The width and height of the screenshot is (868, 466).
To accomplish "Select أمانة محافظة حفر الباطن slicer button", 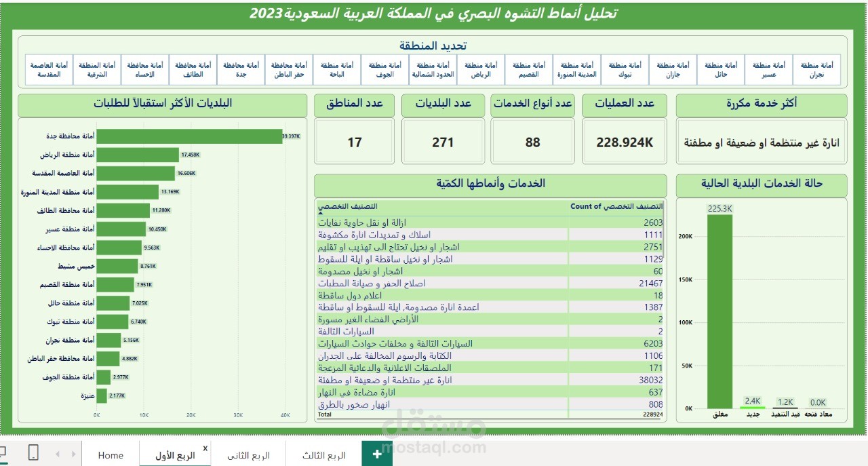I will (x=290, y=70).
